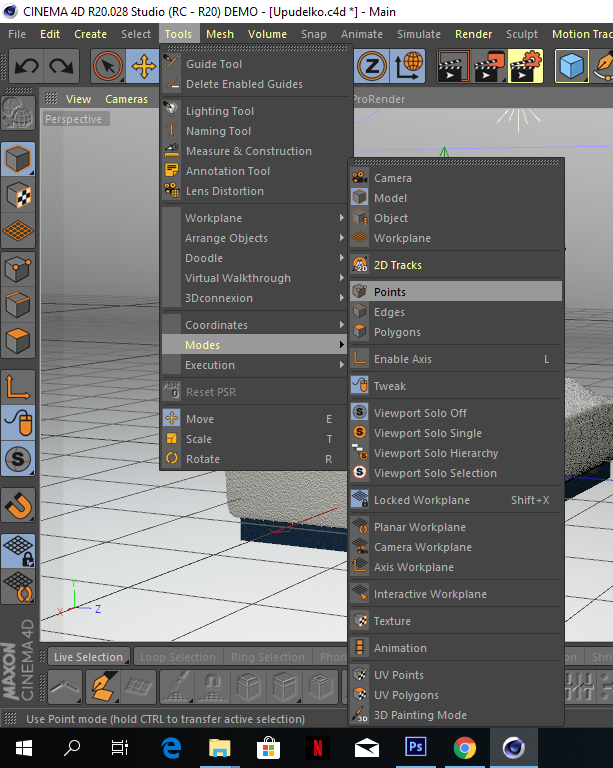
Task: Choose UV Polygons mode
Action: coord(456,695)
